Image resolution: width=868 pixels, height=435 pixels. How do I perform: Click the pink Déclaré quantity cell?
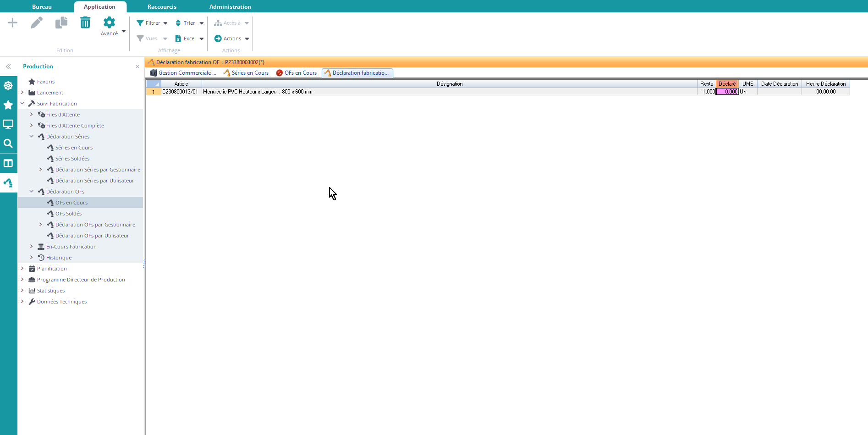pos(727,92)
